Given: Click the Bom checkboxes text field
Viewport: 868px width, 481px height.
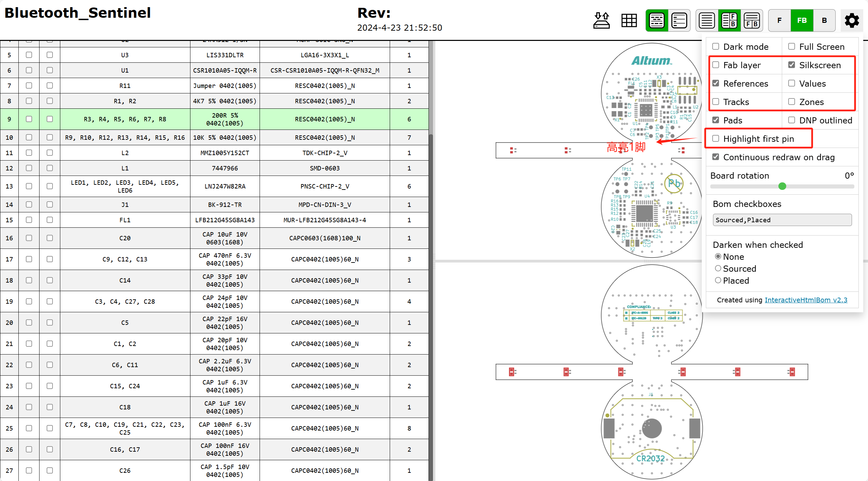Looking at the screenshot, I should (x=782, y=220).
